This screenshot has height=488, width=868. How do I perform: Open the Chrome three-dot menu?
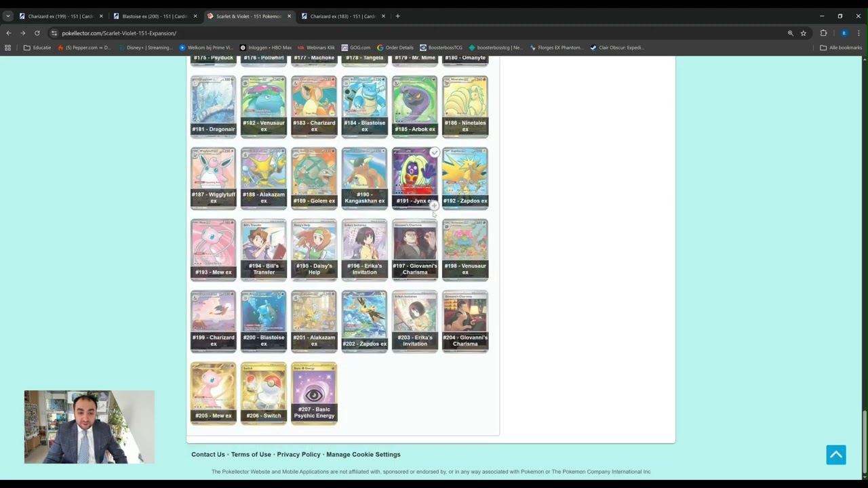point(859,33)
